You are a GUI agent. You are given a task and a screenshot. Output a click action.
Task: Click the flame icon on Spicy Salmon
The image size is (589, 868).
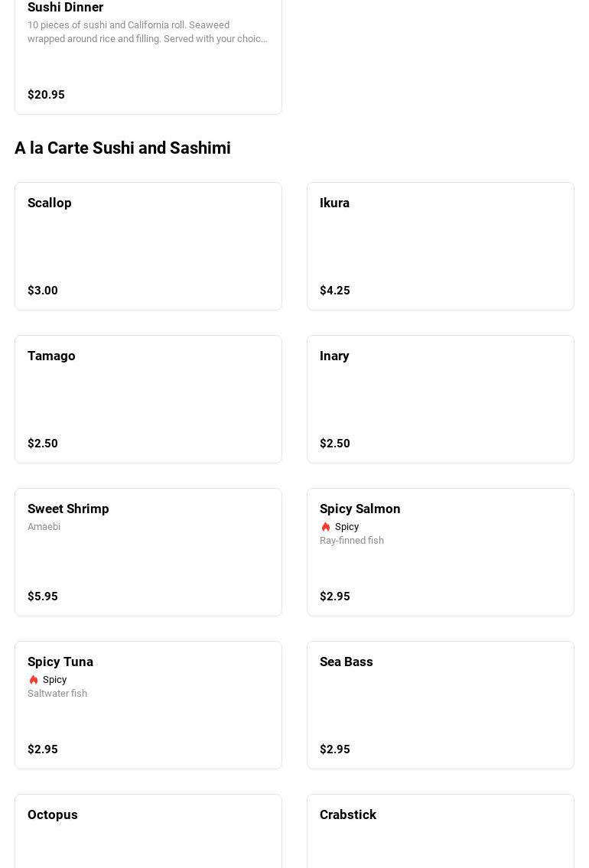tap(326, 527)
